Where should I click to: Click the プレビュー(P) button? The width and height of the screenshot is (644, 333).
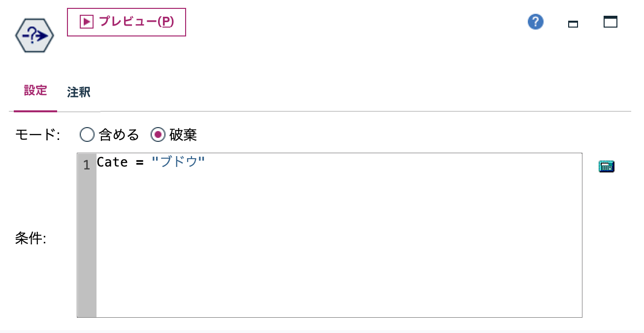(126, 22)
